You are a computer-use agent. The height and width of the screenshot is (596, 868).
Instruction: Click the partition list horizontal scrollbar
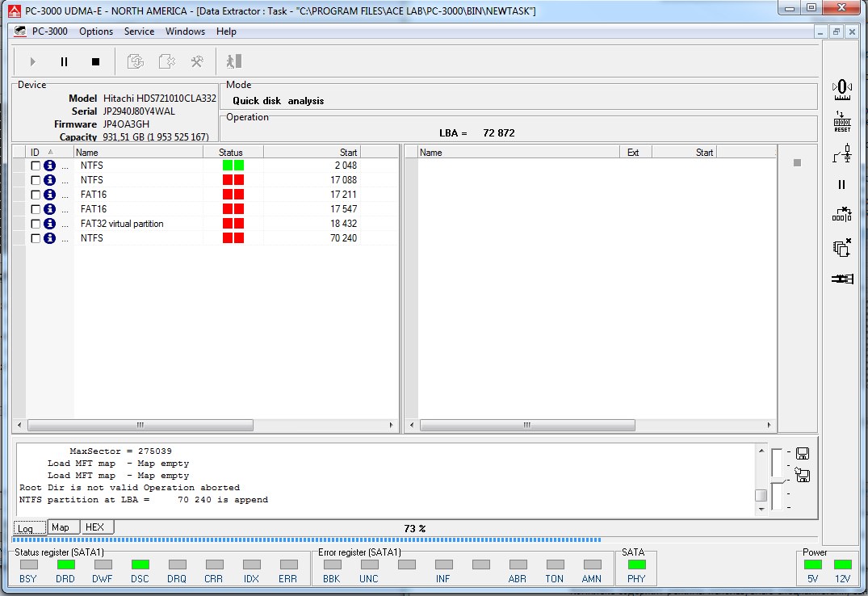click(x=140, y=425)
